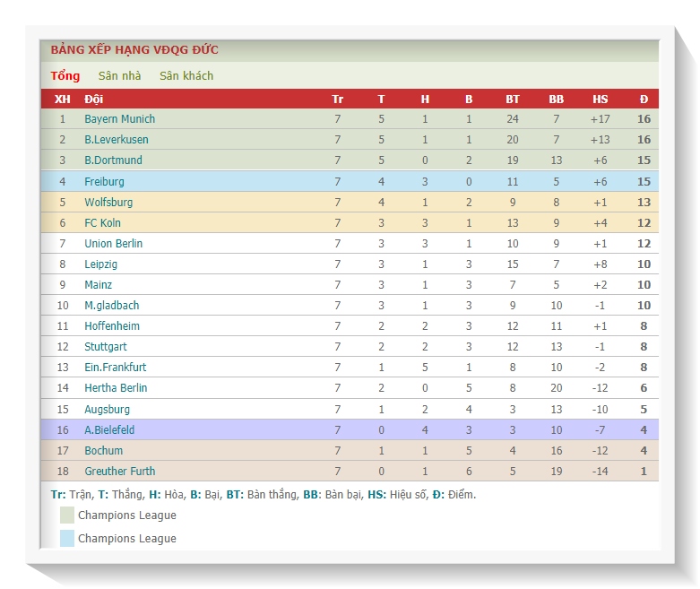Click the blue Champions League legend swatch

click(x=67, y=538)
